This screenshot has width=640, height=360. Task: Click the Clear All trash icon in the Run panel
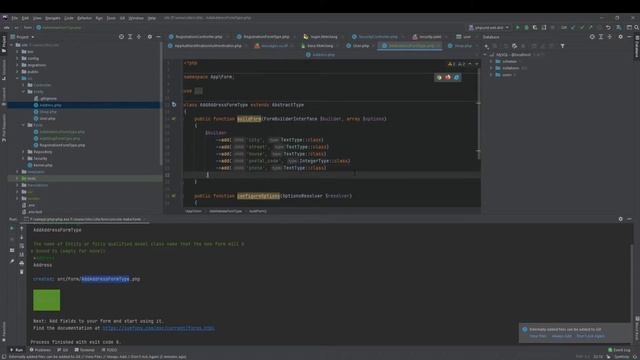(22, 272)
